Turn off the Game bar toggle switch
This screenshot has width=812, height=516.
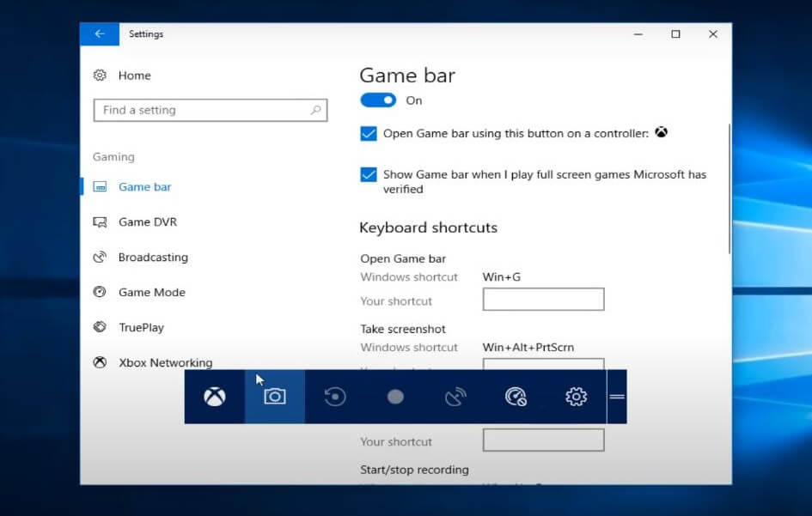click(x=378, y=100)
